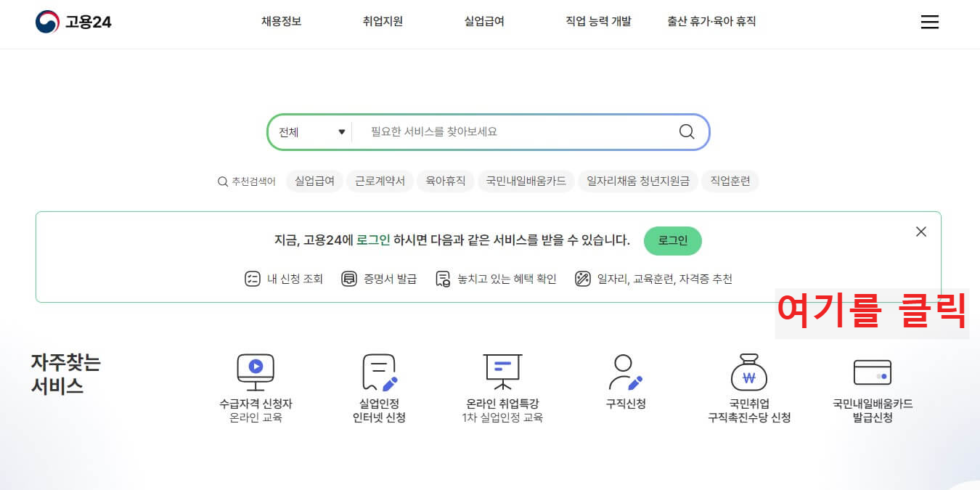Open 수급자격 신청자 온라인 교육 monitor icon
Screen dimensions: 980x490
coord(256,372)
